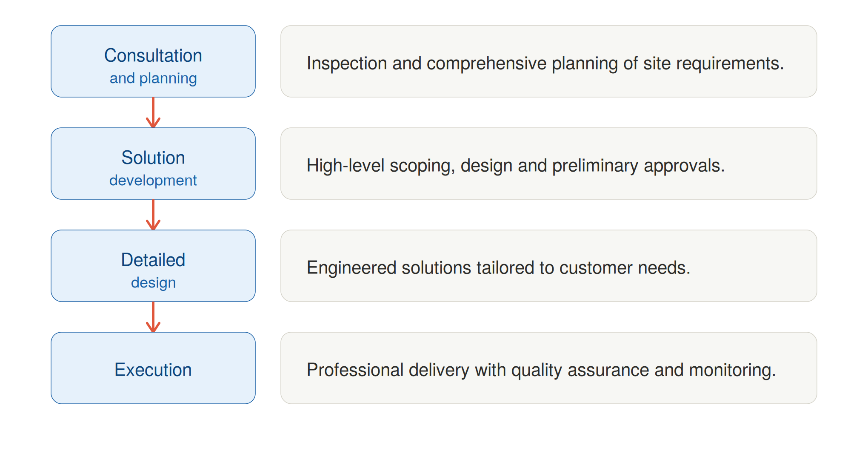Click the 'development' subtitle text
The width and height of the screenshot is (868, 460).
pyautogui.click(x=153, y=181)
